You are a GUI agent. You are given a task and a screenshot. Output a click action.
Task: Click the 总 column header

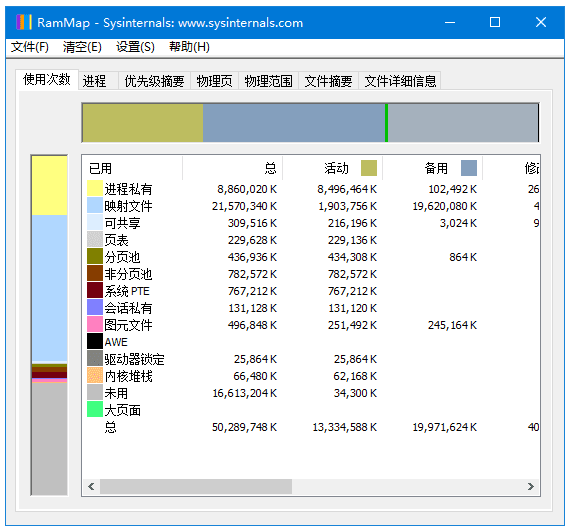[233, 168]
